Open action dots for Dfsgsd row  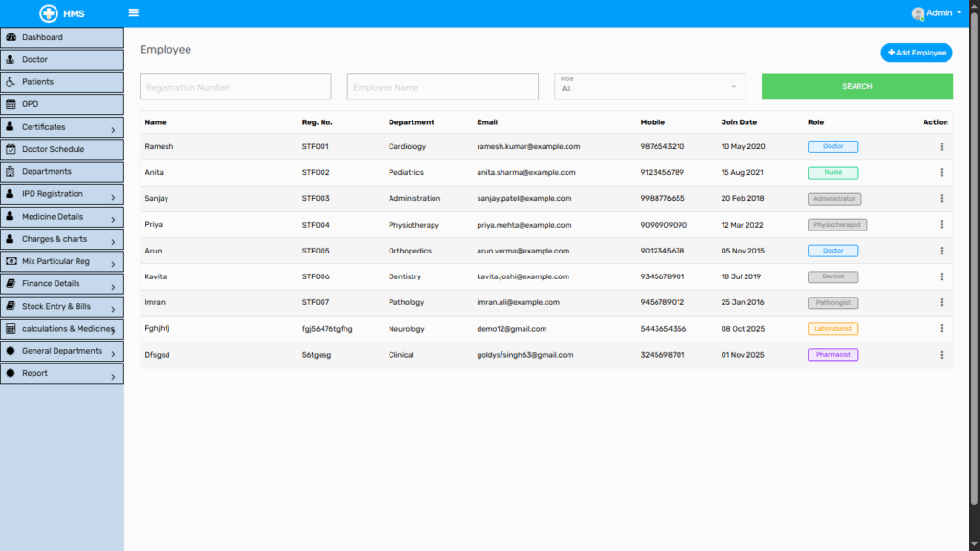click(941, 355)
